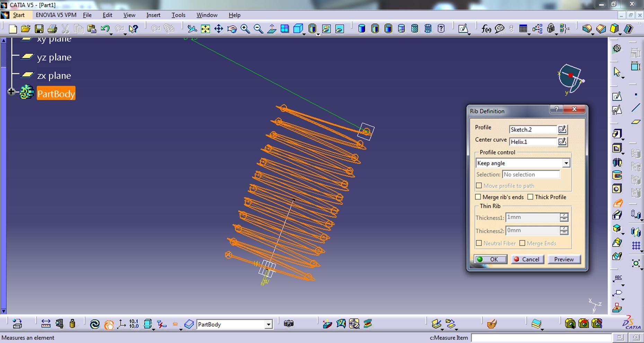The image size is (644, 343).
Task: Print using the printer toolbar icon
Action: (x=52, y=29)
